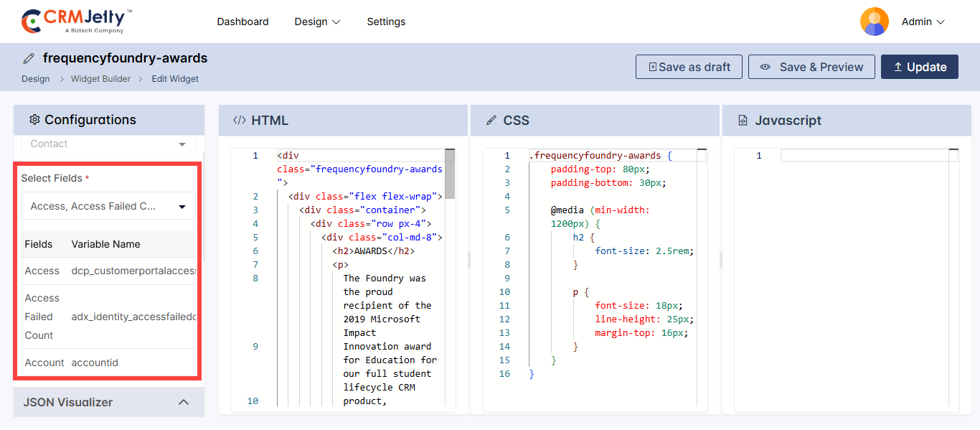980x430 pixels.
Task: Go to the Dashboard menu
Action: pos(242,22)
